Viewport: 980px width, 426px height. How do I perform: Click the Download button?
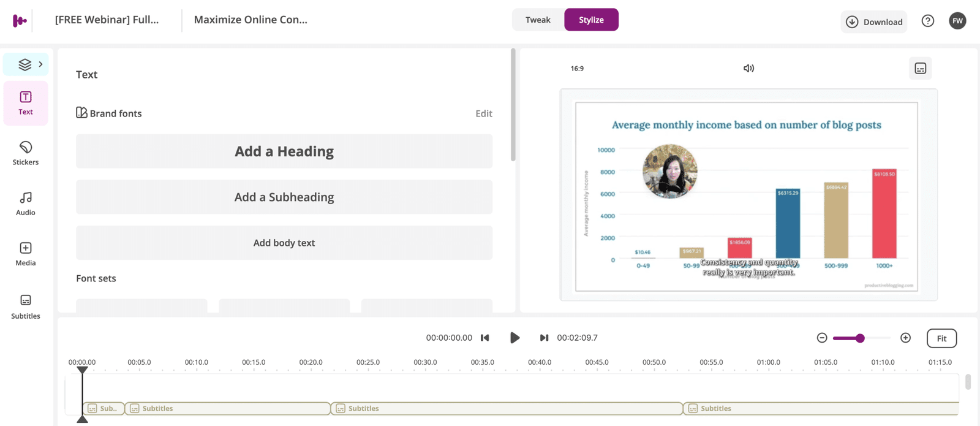click(874, 21)
